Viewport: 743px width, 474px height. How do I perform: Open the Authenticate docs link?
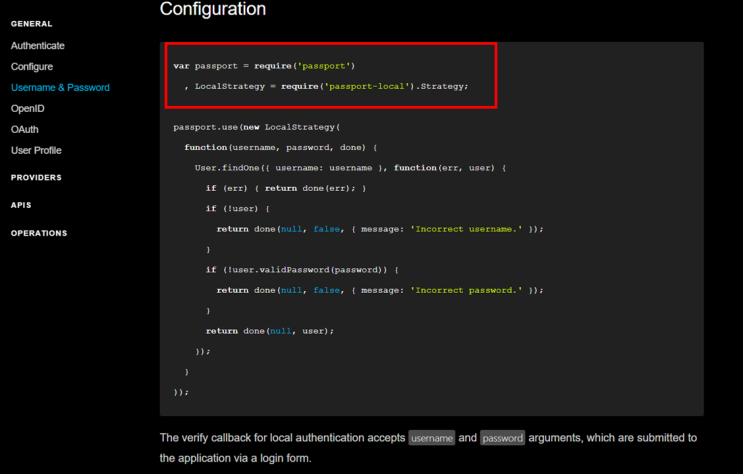point(37,46)
